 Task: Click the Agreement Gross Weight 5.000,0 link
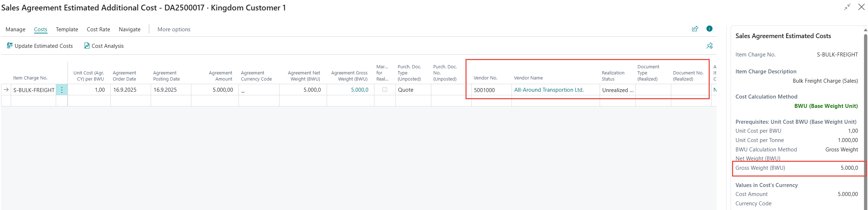(x=359, y=90)
